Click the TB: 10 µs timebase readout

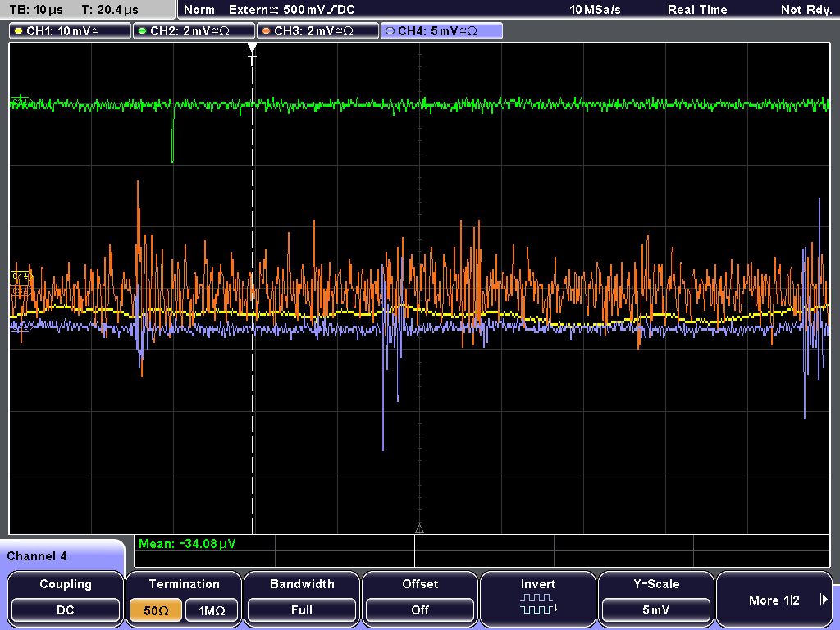(x=36, y=10)
